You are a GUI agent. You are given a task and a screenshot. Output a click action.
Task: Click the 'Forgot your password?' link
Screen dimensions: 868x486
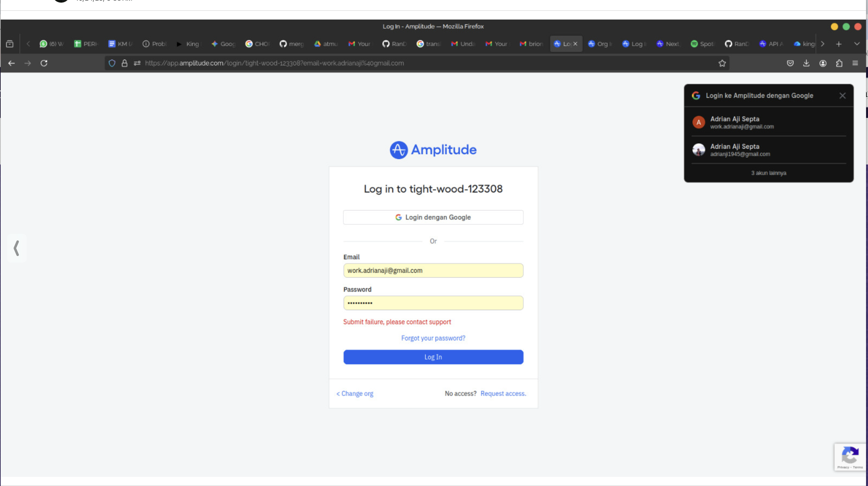[x=433, y=338]
